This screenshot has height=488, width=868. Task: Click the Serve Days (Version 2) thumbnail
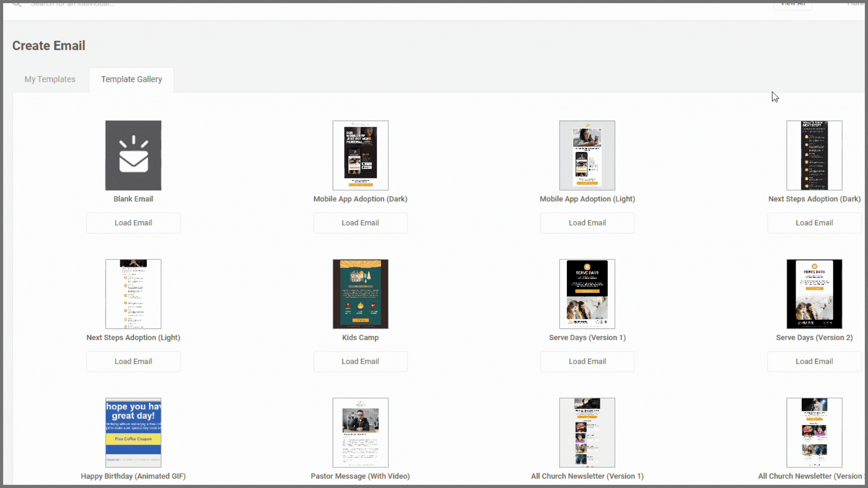coord(814,294)
